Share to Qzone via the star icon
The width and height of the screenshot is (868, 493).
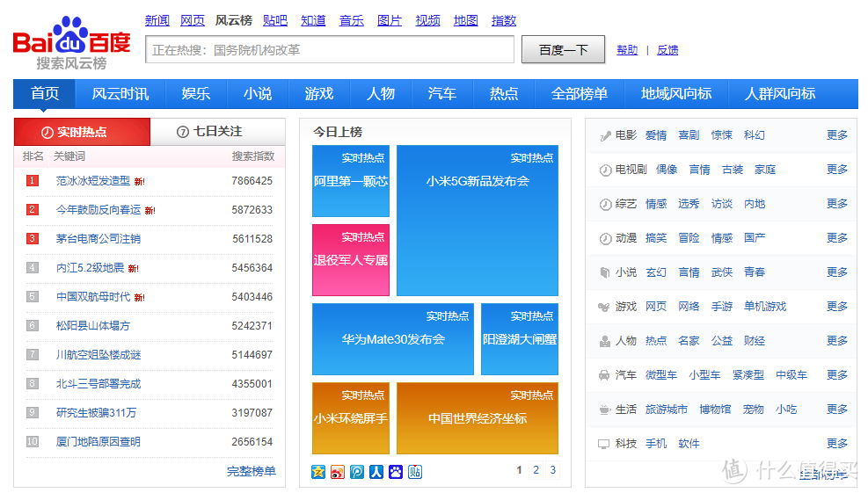click(318, 471)
